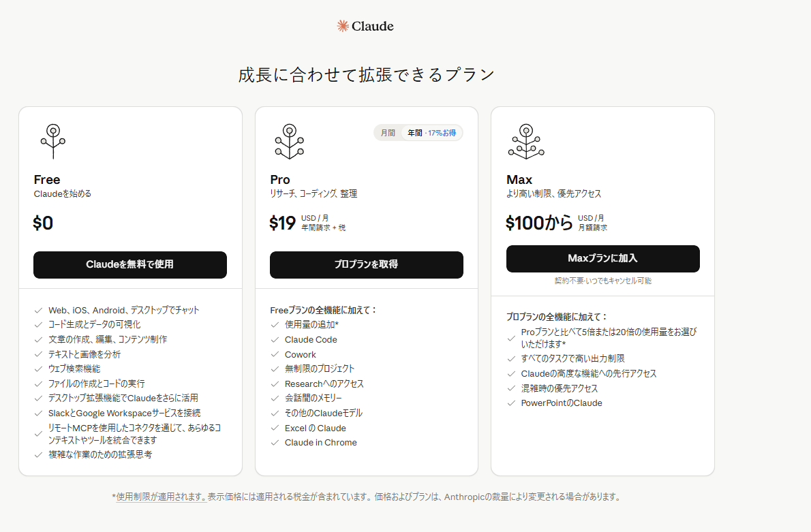Click checkmark beside ウェブ検索機能

point(38,369)
